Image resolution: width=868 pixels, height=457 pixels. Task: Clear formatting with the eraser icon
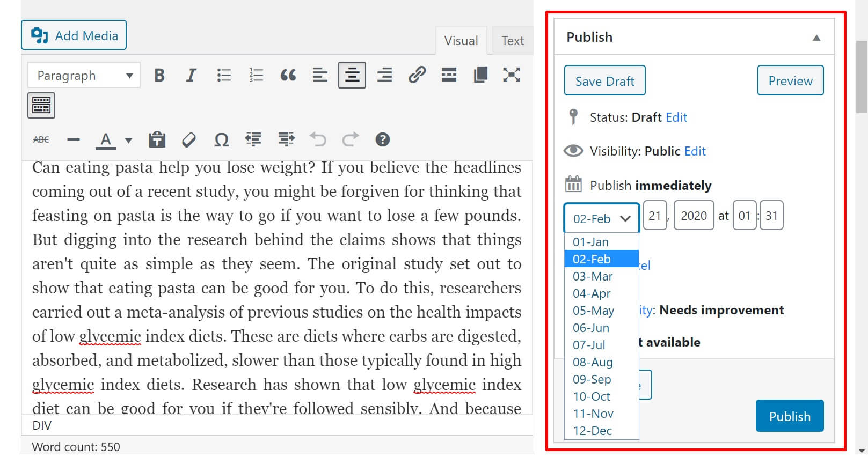tap(189, 140)
